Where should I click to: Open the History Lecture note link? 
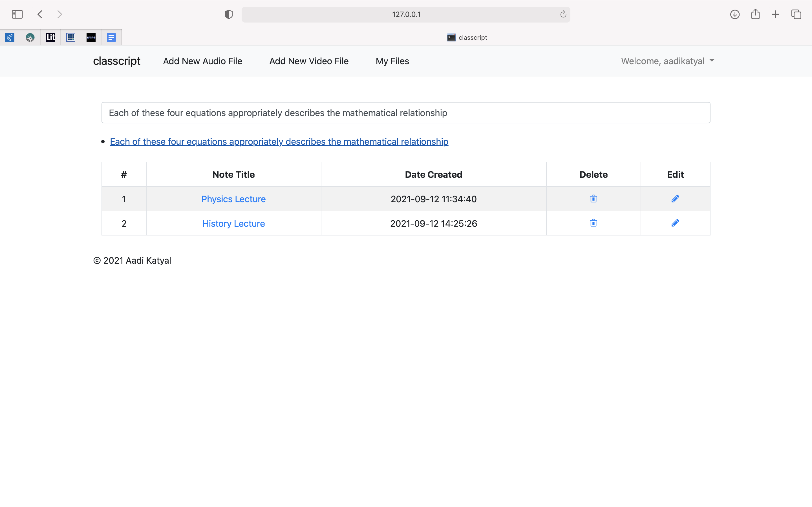click(233, 223)
